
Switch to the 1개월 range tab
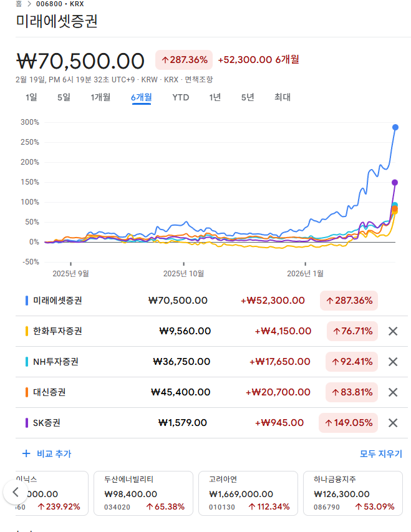pos(100,97)
